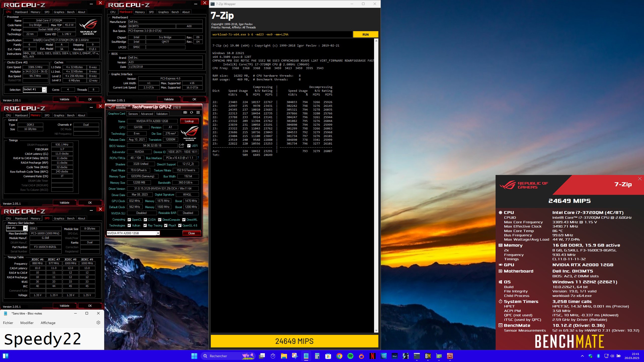Open Task View on the taskbar

coord(262,356)
